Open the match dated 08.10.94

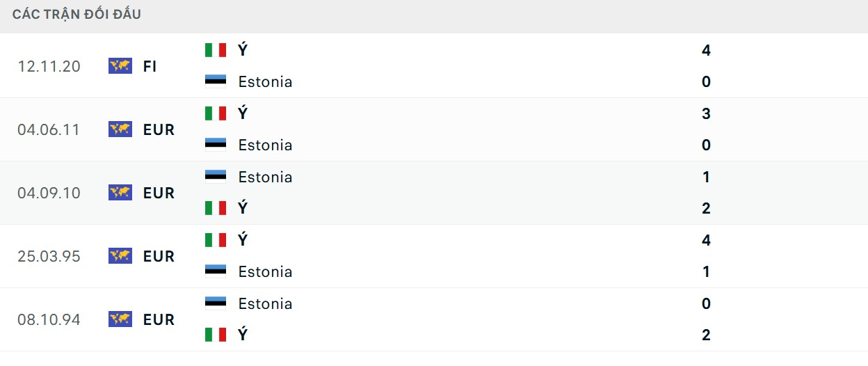(x=49, y=320)
